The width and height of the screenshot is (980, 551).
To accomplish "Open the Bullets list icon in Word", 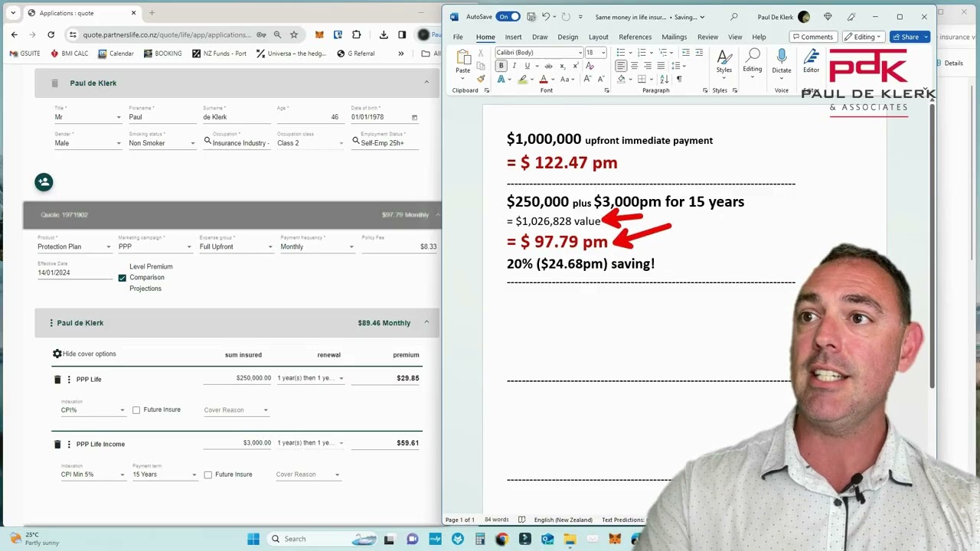I will [x=620, y=52].
